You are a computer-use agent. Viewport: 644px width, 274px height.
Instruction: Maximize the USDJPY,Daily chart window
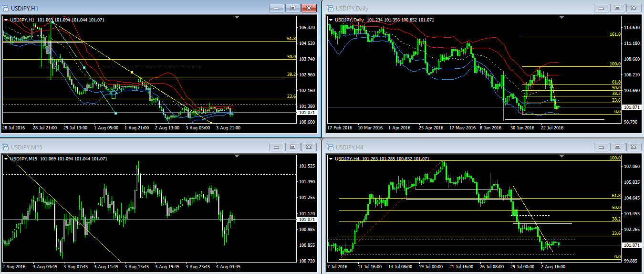pos(617,8)
